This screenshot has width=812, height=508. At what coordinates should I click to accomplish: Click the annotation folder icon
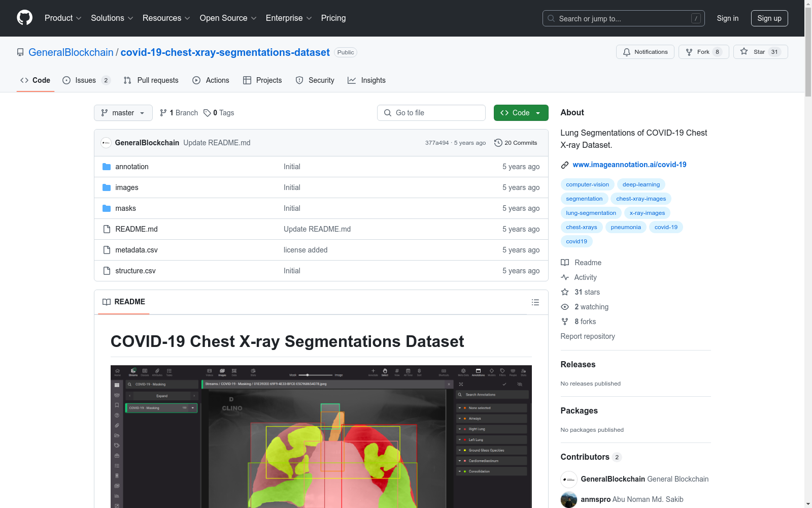pyautogui.click(x=107, y=167)
